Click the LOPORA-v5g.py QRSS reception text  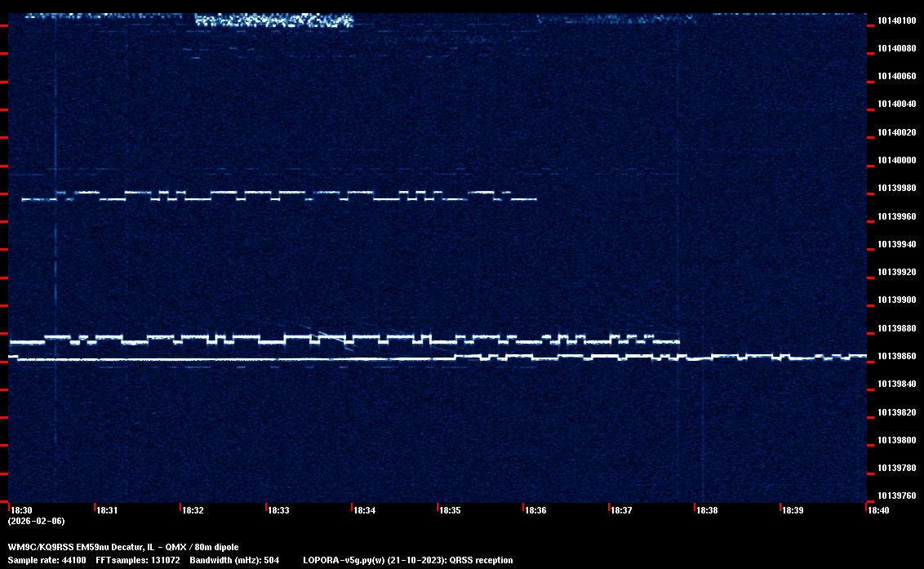pos(407,560)
